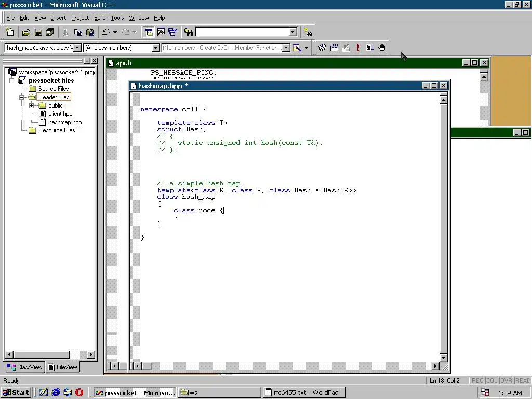Open the File menu
This screenshot has width=532, height=399.
click(x=10, y=18)
